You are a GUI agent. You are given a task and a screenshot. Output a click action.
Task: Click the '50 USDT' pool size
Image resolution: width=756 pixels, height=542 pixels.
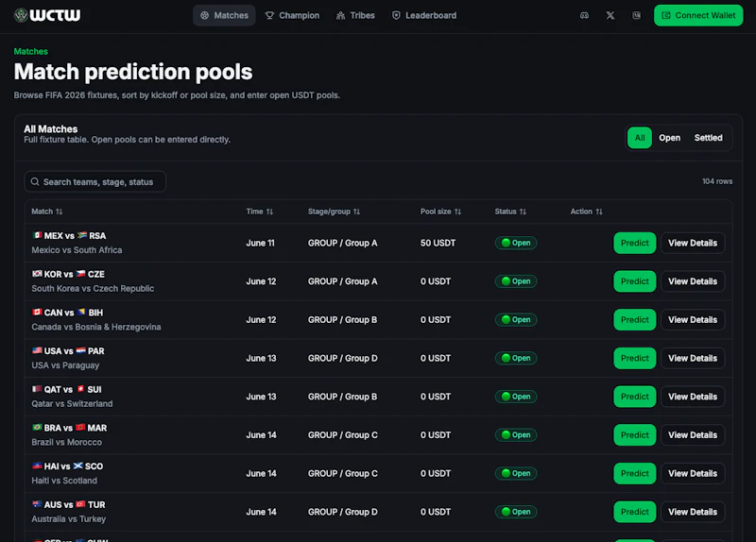438,243
